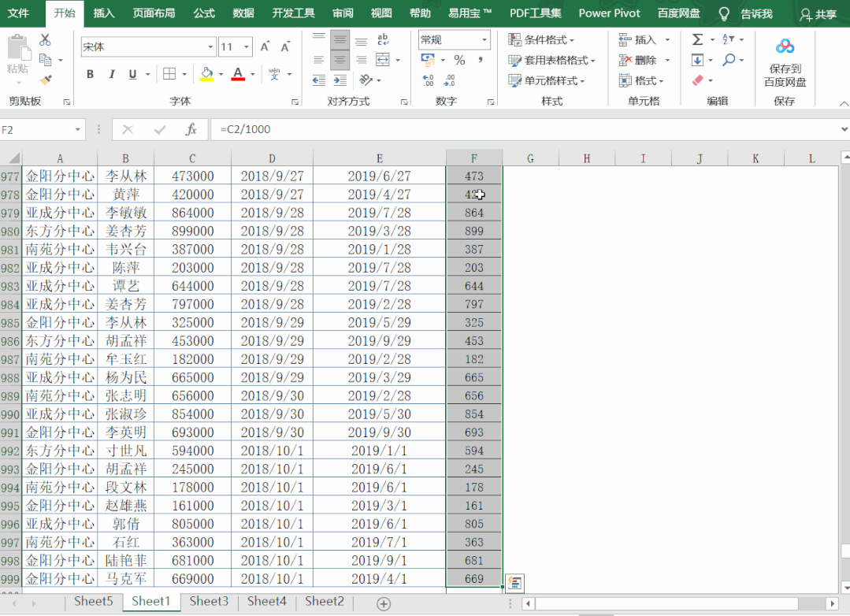Image resolution: width=850 pixels, height=616 pixels.
Task: Toggle top align button
Action: coord(319,39)
